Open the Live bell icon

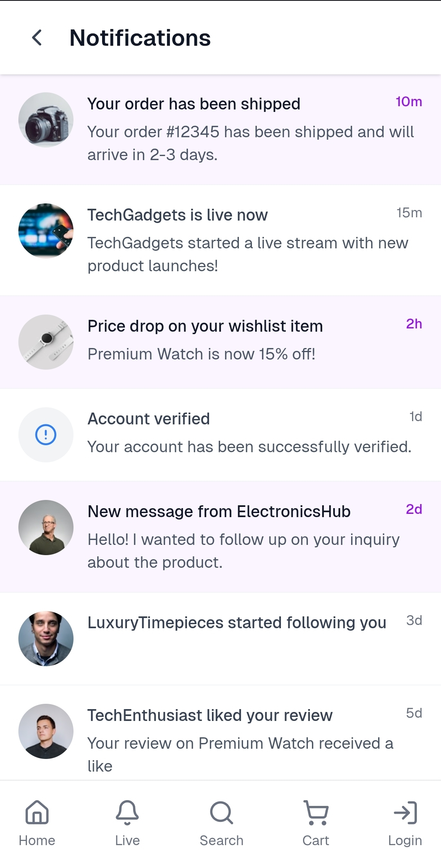127,812
